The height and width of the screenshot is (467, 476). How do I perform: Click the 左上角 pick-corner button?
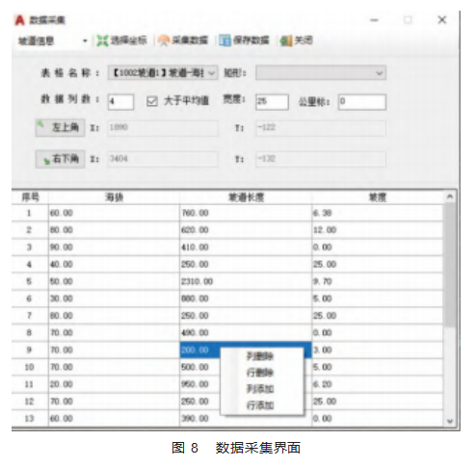[x=60, y=128]
